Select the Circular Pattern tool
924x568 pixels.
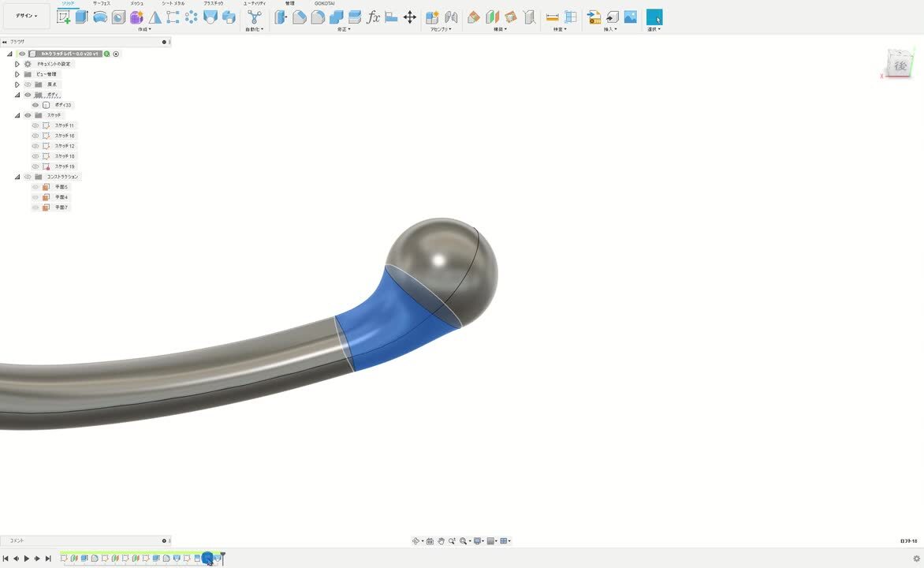tap(192, 17)
